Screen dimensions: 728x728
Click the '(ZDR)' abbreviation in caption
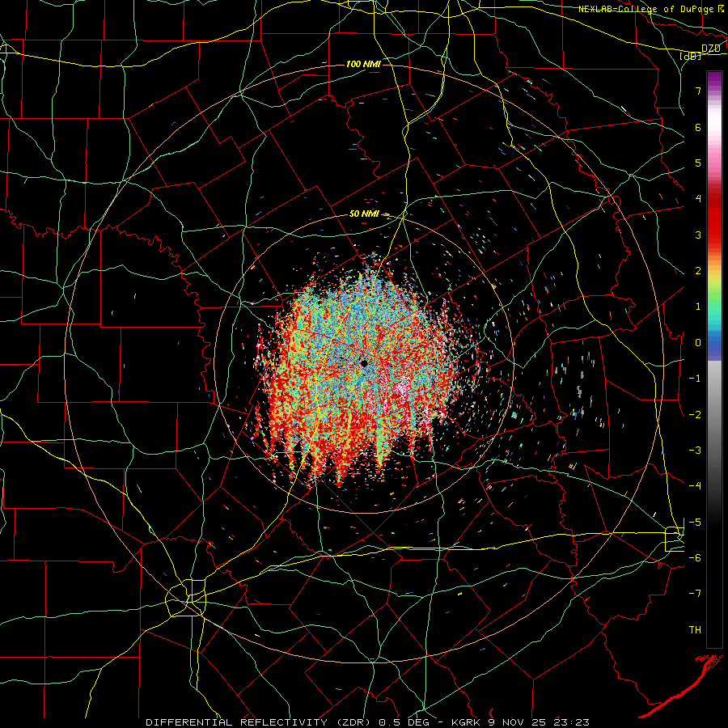pos(353,722)
